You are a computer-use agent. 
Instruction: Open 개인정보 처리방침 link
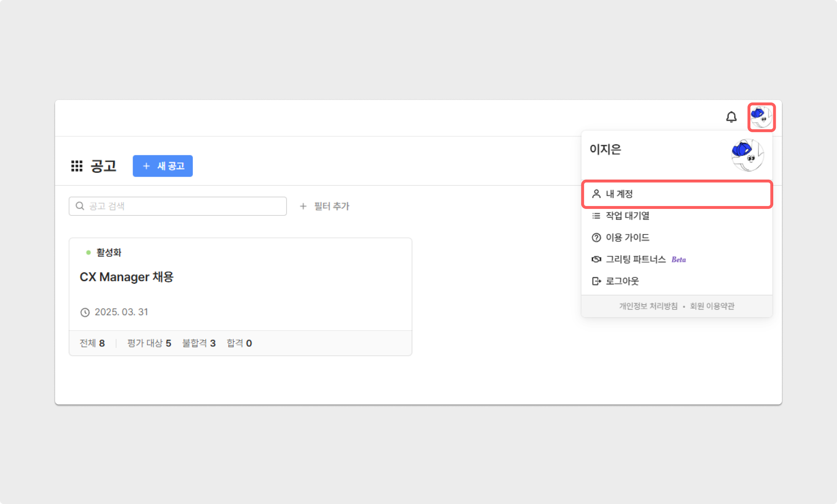pyautogui.click(x=648, y=306)
